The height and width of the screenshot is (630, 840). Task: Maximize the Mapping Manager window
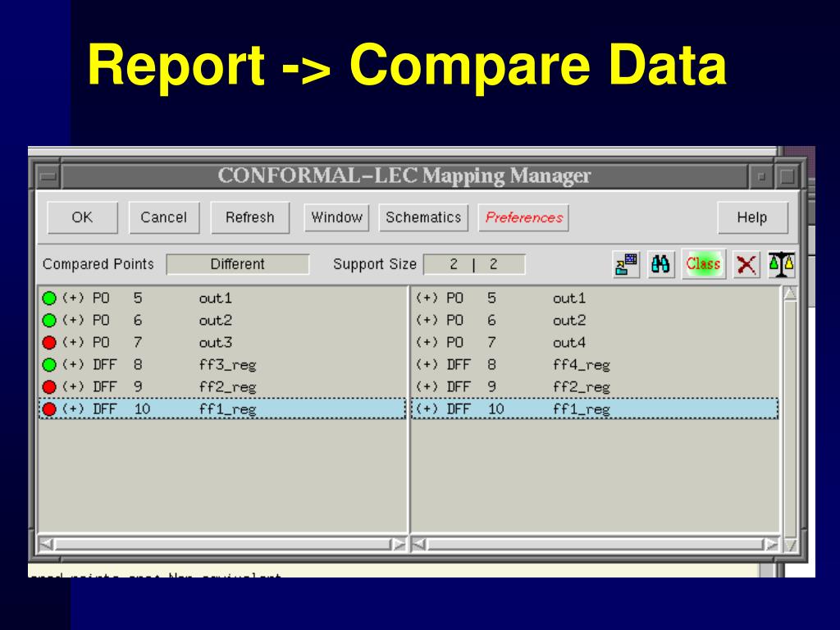coord(787,177)
